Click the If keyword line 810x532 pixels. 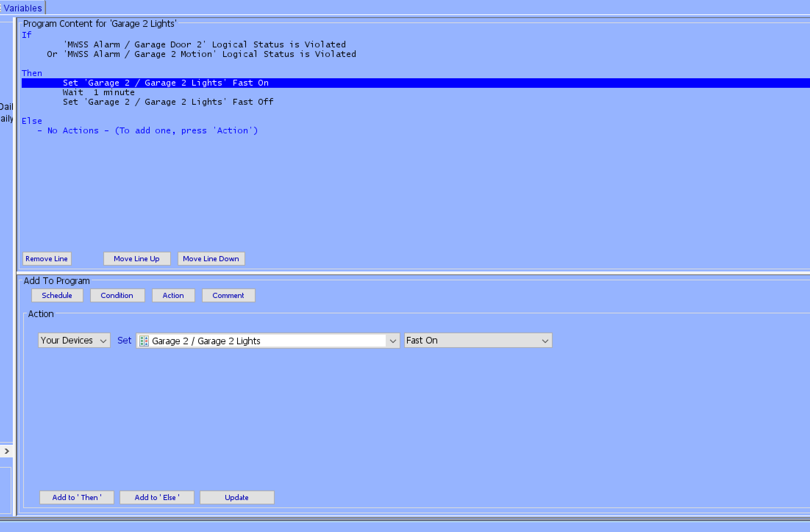coord(27,35)
